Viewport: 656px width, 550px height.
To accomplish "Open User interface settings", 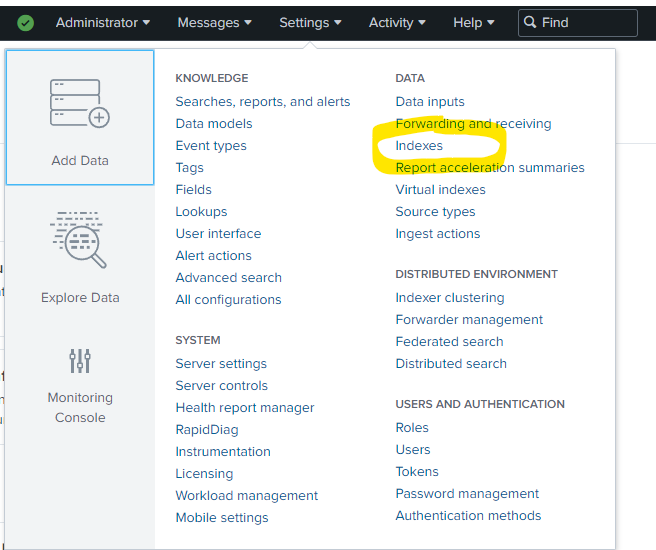I will 218,233.
